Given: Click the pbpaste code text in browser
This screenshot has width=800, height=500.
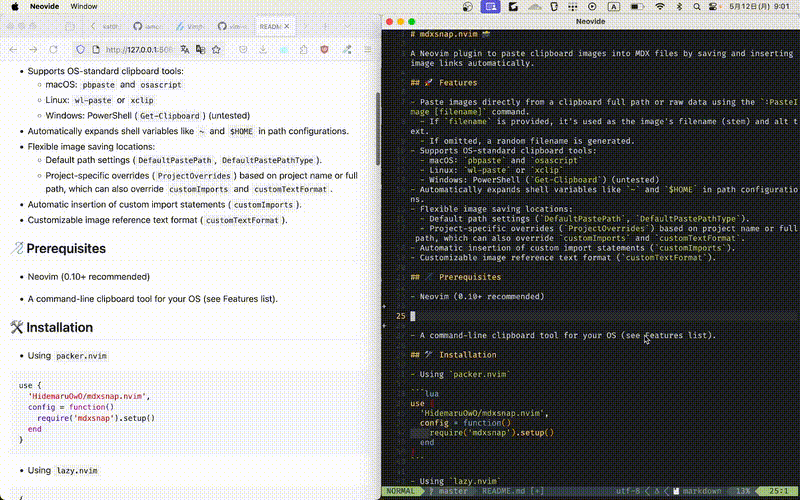Looking at the screenshot, I should (98, 85).
